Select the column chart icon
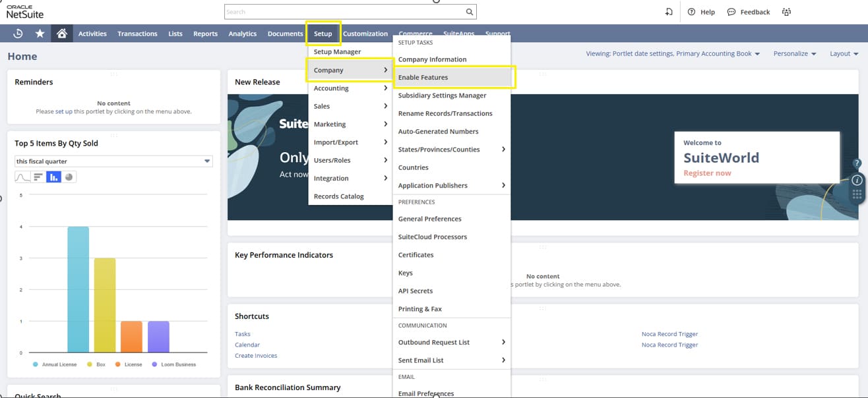 coord(53,177)
